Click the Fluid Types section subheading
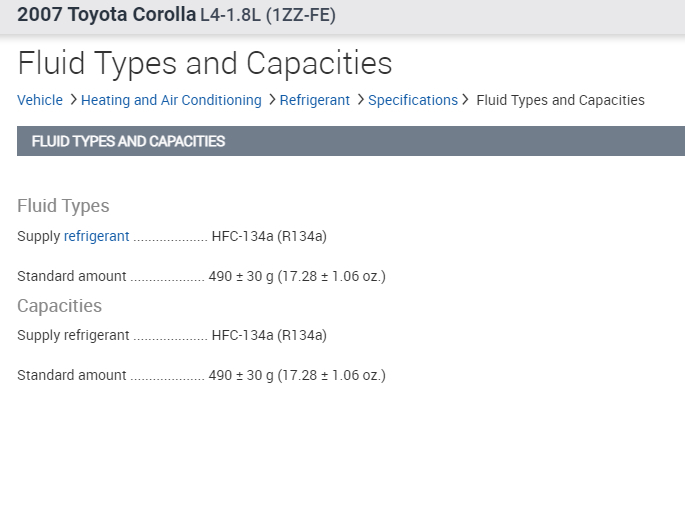 63,206
